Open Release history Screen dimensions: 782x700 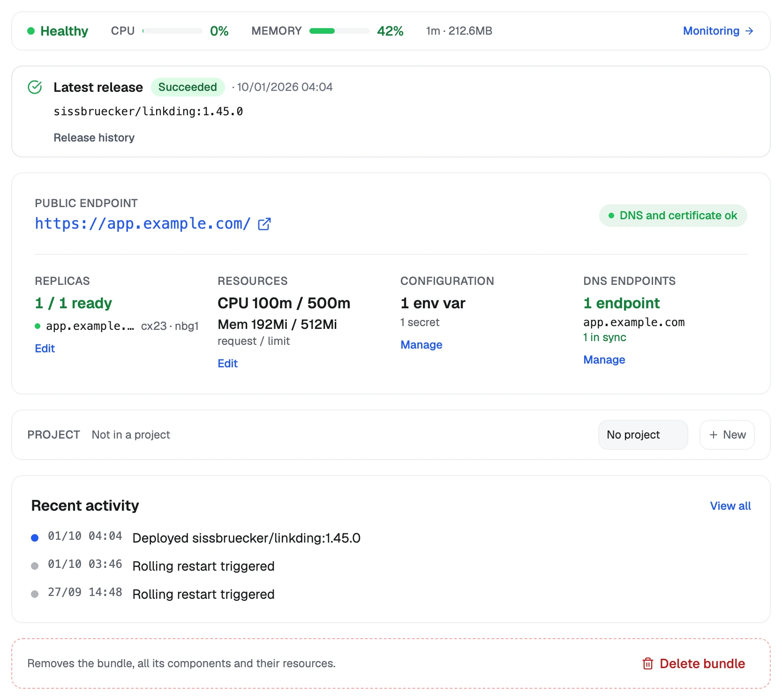click(x=94, y=138)
